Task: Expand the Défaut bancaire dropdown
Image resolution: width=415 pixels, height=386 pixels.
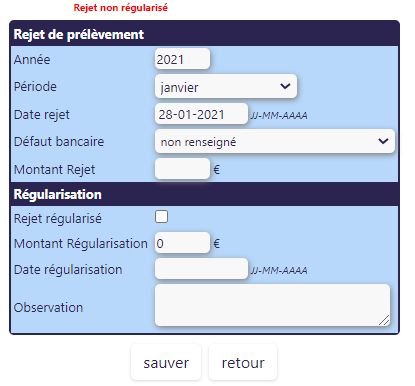Action: (x=275, y=142)
